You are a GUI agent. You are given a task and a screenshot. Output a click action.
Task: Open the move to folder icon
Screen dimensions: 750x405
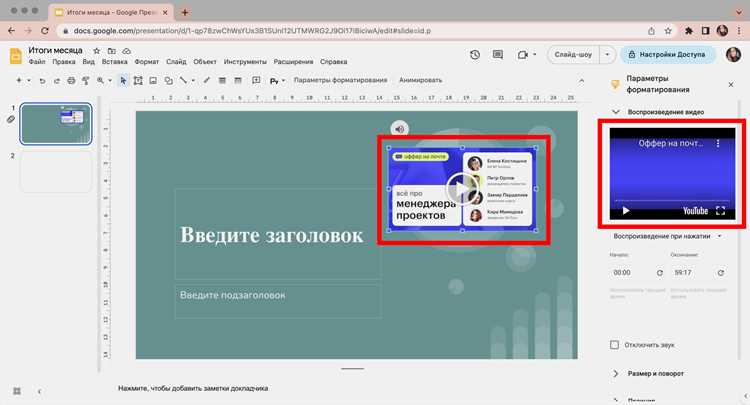tap(111, 51)
